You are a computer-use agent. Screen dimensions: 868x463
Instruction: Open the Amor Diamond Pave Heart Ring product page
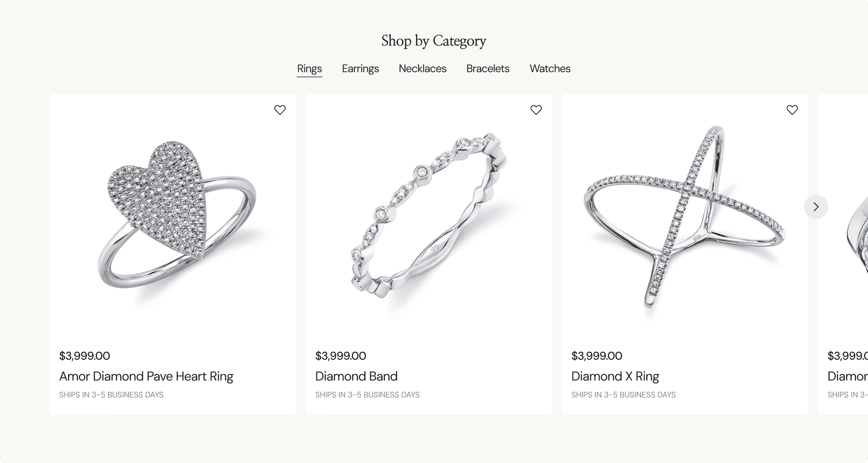tap(146, 376)
